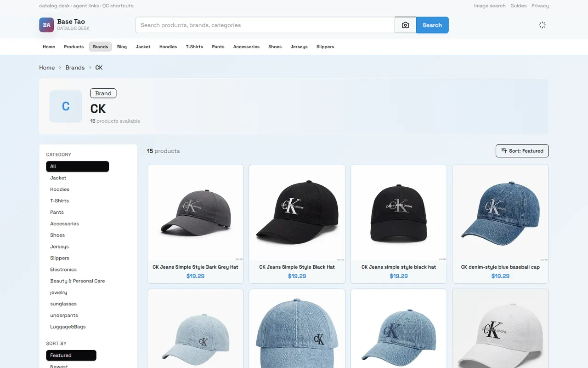Click the Home breadcrumb
The width and height of the screenshot is (588, 368).
tap(47, 68)
